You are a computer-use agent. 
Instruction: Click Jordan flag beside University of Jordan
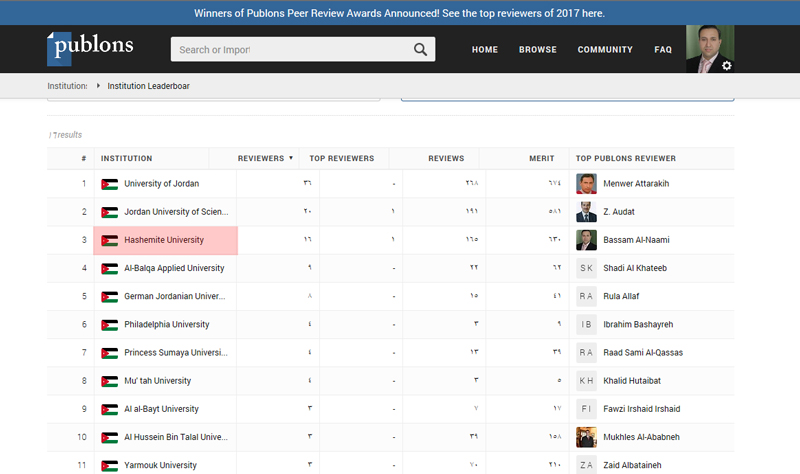[x=109, y=184]
